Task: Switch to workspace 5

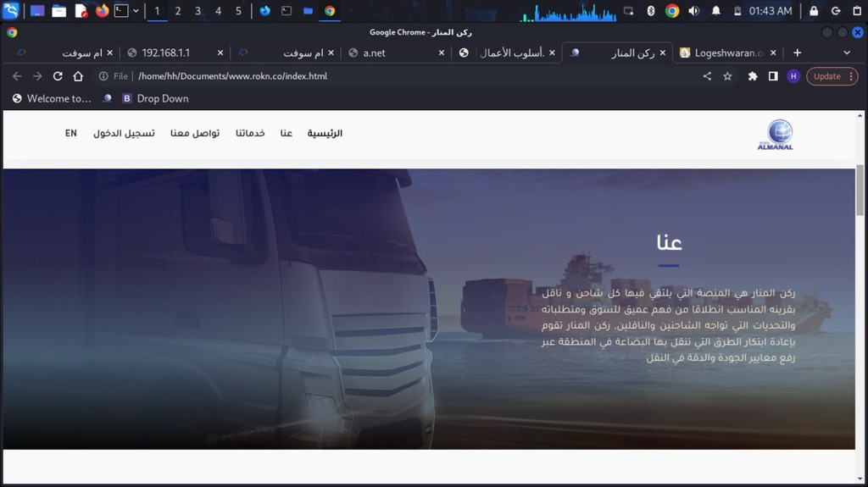Action: 238,10
